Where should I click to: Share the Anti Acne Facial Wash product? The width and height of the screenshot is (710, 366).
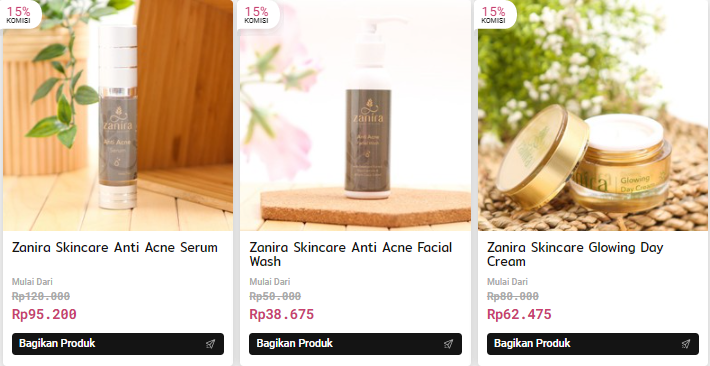(355, 344)
